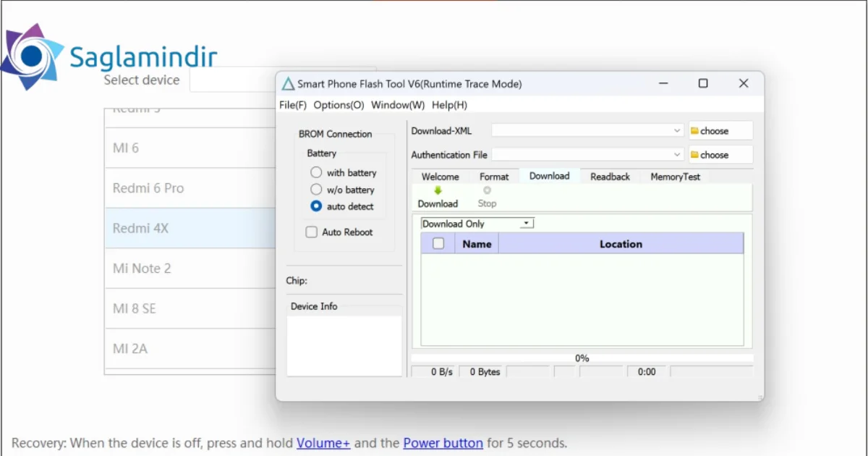This screenshot has height=456, width=868.
Task: Enable the Auto Reboot checkbox
Action: click(312, 232)
